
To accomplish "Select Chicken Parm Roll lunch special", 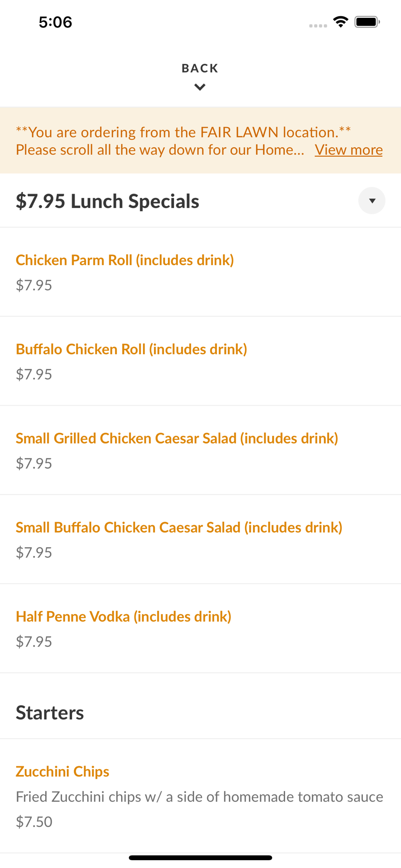I will coord(125,260).
